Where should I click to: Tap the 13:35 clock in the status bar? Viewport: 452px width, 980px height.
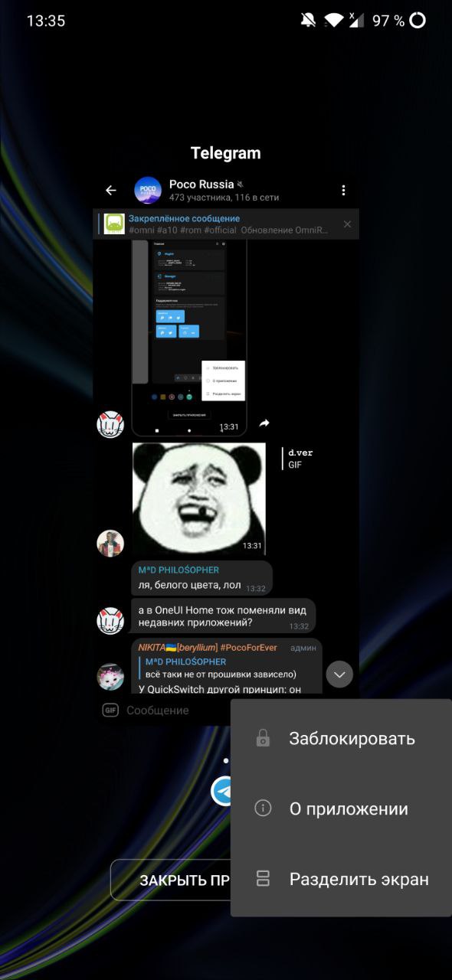46,21
